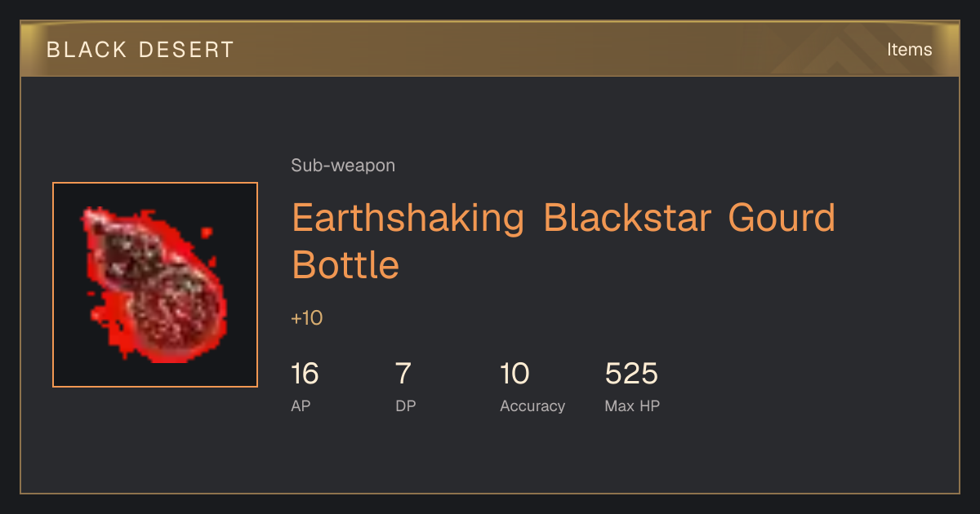Click the orange item thumbnail frame

tap(155, 285)
